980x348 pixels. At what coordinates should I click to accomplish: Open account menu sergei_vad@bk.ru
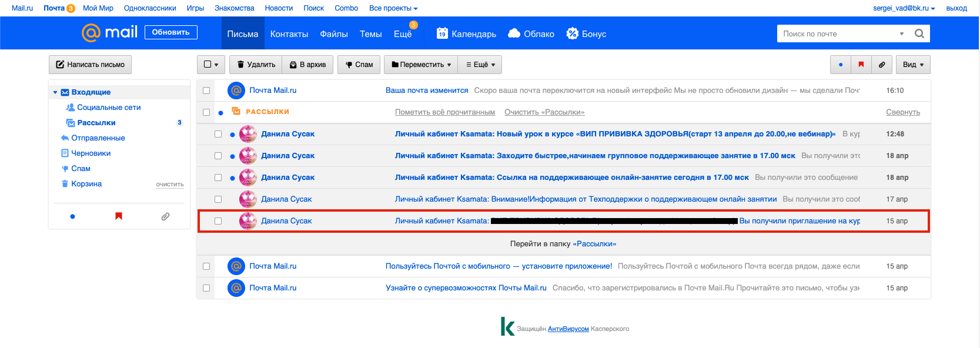click(x=904, y=8)
